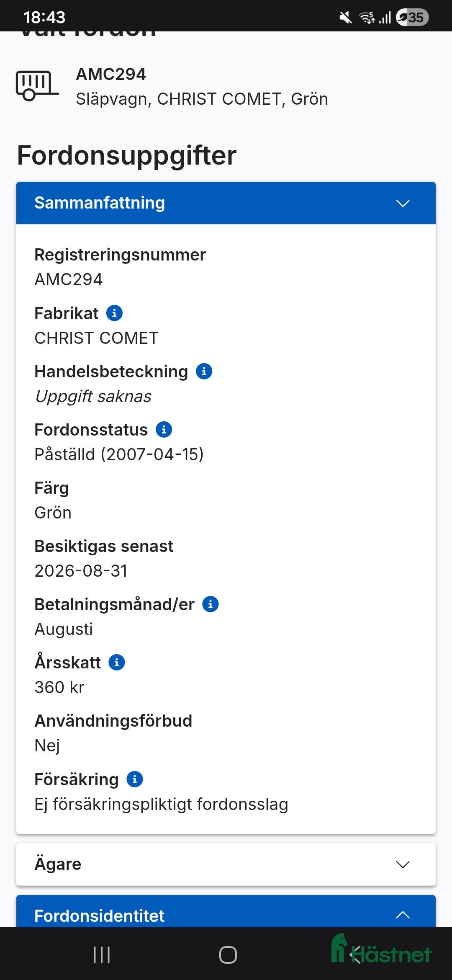Expand the Ägare section
The image size is (452, 980).
(x=403, y=864)
